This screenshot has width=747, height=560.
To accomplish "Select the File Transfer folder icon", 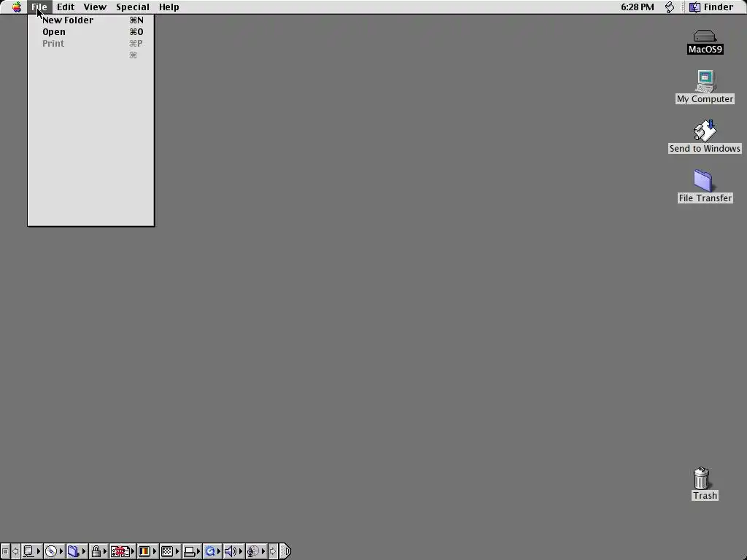I will click(703, 181).
